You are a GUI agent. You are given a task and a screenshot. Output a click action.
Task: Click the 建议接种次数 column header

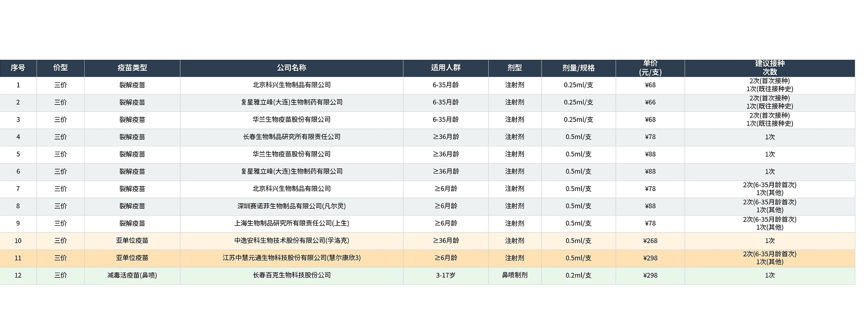pyautogui.click(x=770, y=68)
